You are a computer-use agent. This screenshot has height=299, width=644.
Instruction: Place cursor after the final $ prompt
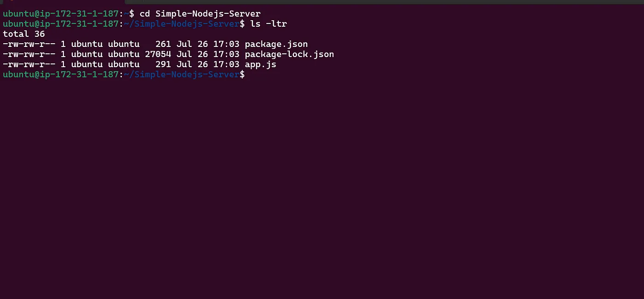tap(248, 75)
